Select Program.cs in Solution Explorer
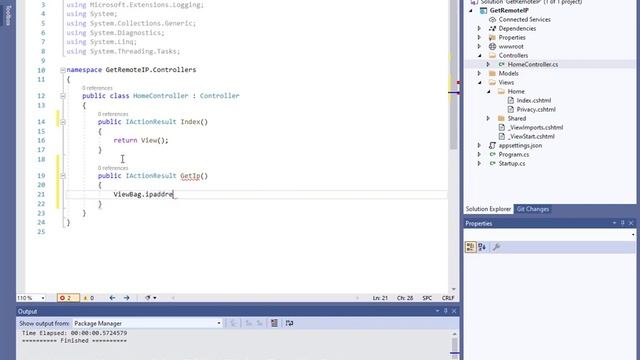 [513, 154]
